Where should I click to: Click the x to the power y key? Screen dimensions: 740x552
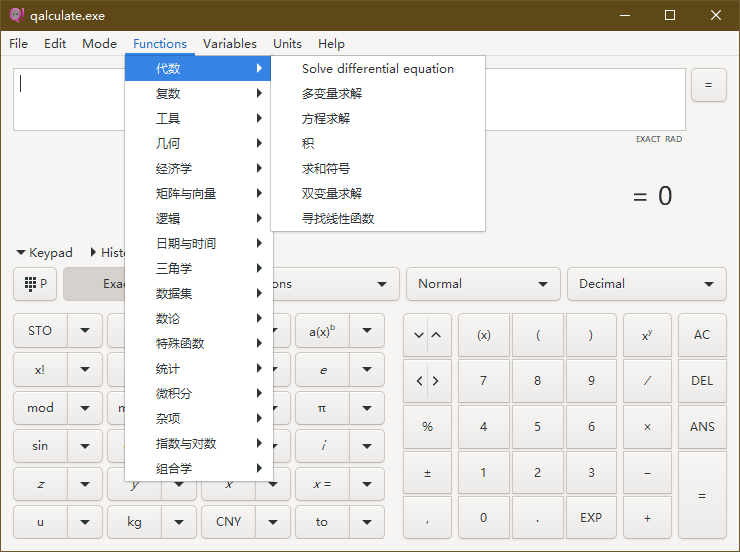pos(647,335)
